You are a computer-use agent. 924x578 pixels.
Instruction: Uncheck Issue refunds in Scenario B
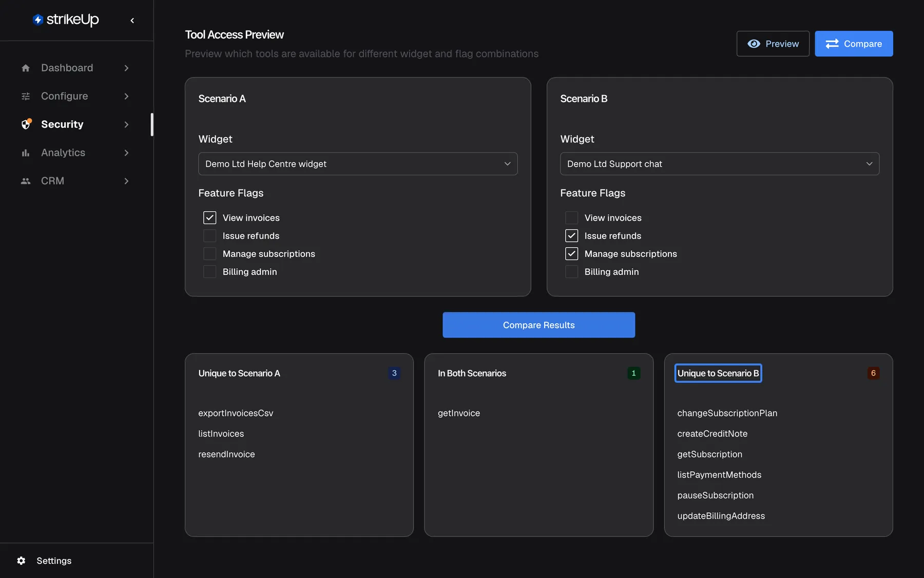coord(572,236)
